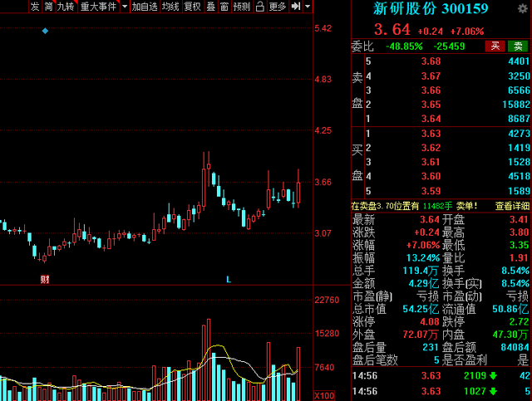The width and height of the screenshot is (532, 401).
Task: Click the 内盘 47.30万 value
Action: click(x=510, y=335)
